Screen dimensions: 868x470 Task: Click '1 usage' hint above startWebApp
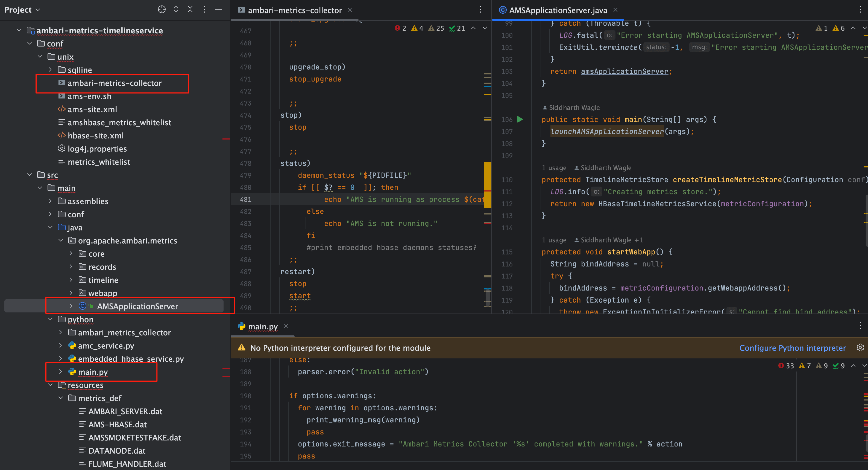(554, 240)
